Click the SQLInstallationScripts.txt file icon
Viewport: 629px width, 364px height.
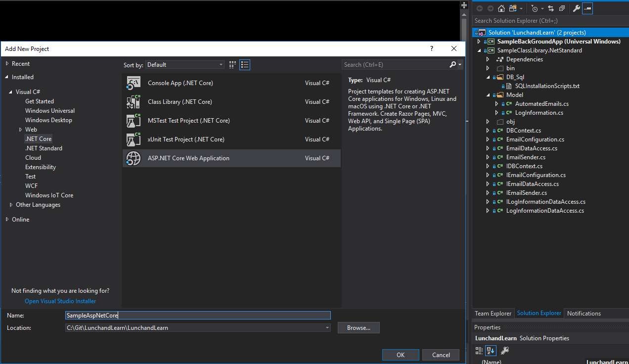pos(509,86)
